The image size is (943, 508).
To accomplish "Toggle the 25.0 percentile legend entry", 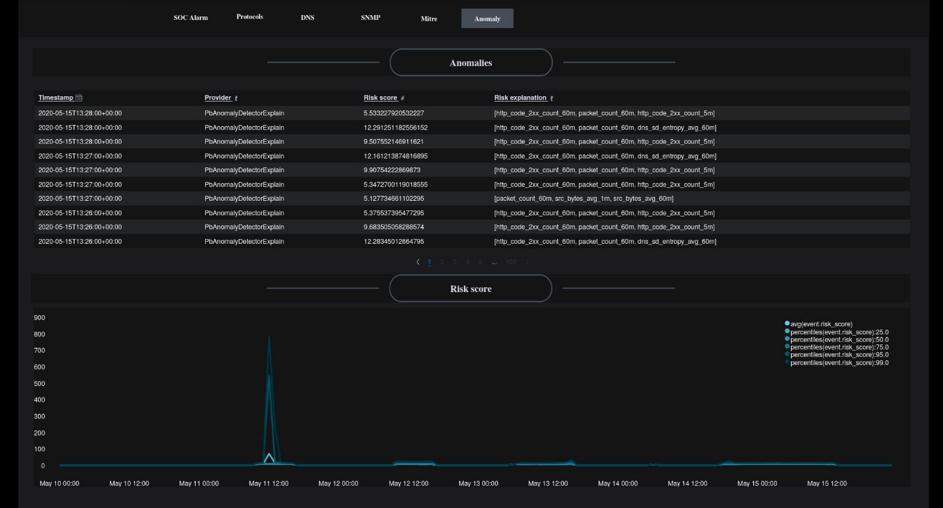I will coord(838,331).
